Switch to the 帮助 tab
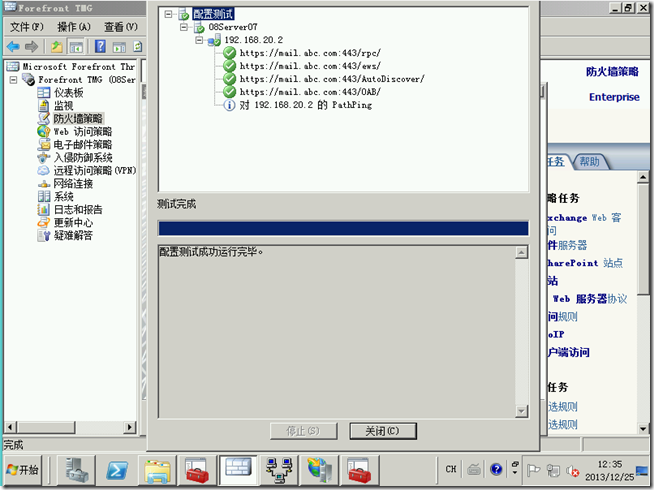Screen dimensions: 654x490 click(x=589, y=161)
